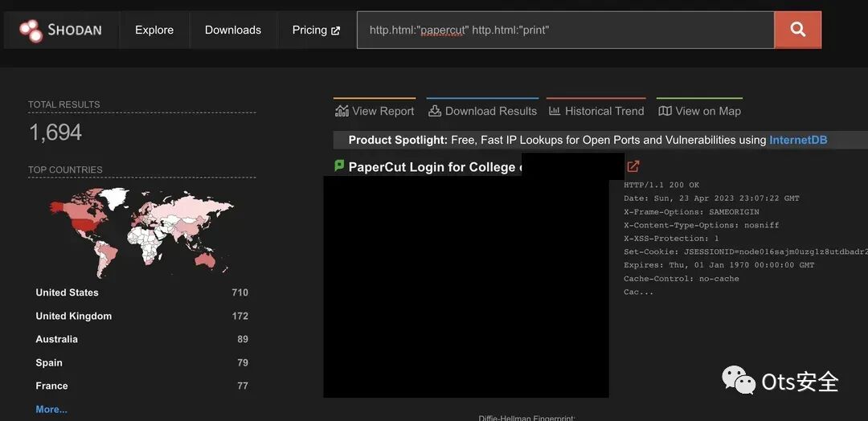Filter by United States
This screenshot has height=421, width=868.
tap(67, 292)
